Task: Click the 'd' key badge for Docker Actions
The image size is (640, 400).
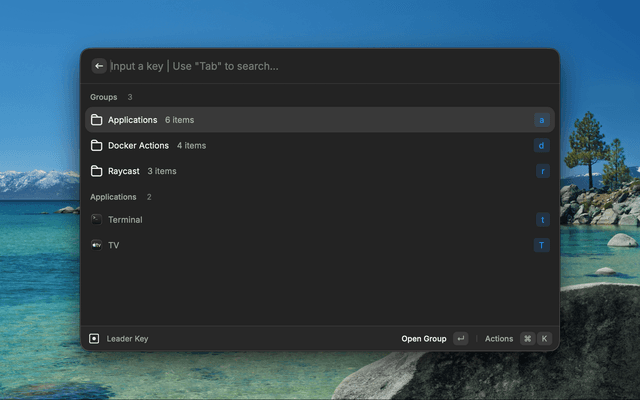Action: [542, 146]
